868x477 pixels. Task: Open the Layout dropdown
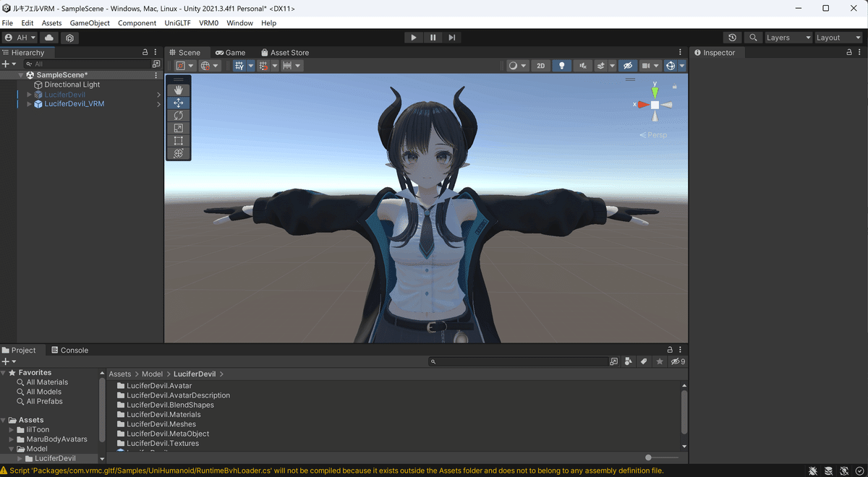[838, 38]
